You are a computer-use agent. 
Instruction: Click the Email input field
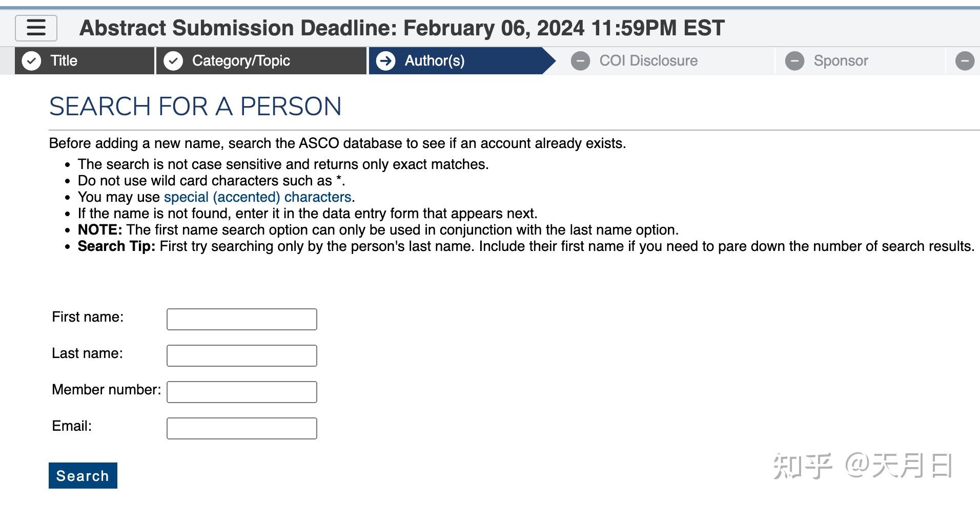click(242, 428)
